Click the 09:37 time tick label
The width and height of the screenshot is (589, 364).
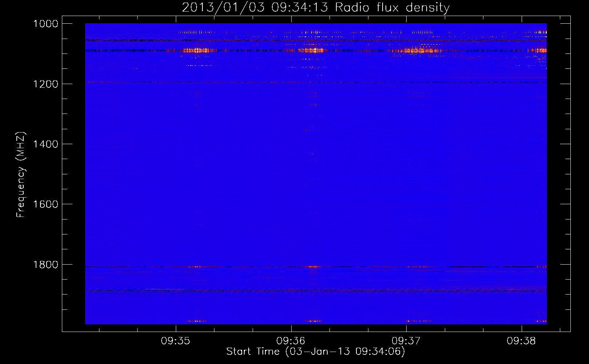pyautogui.click(x=406, y=341)
